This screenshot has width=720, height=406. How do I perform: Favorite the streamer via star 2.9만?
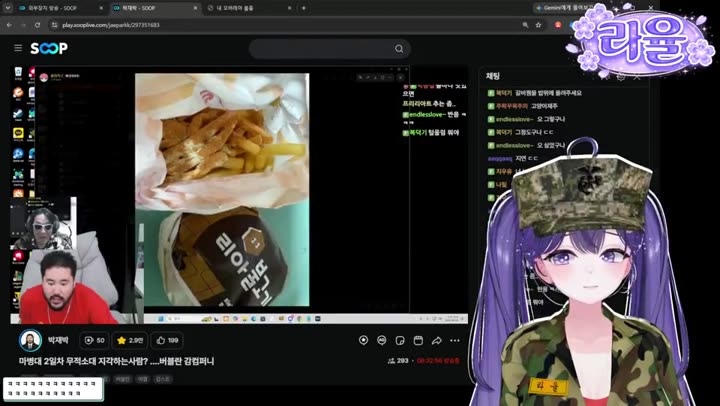pos(130,340)
